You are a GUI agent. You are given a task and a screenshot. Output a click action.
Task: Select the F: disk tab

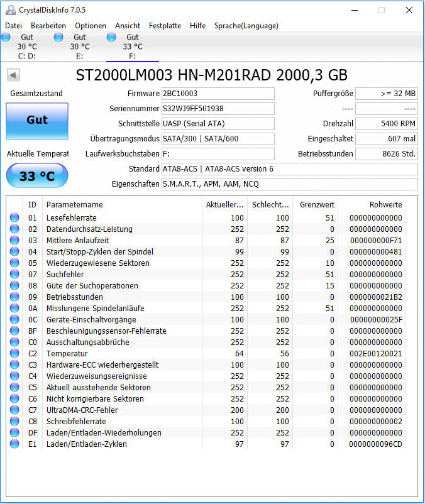click(x=133, y=47)
